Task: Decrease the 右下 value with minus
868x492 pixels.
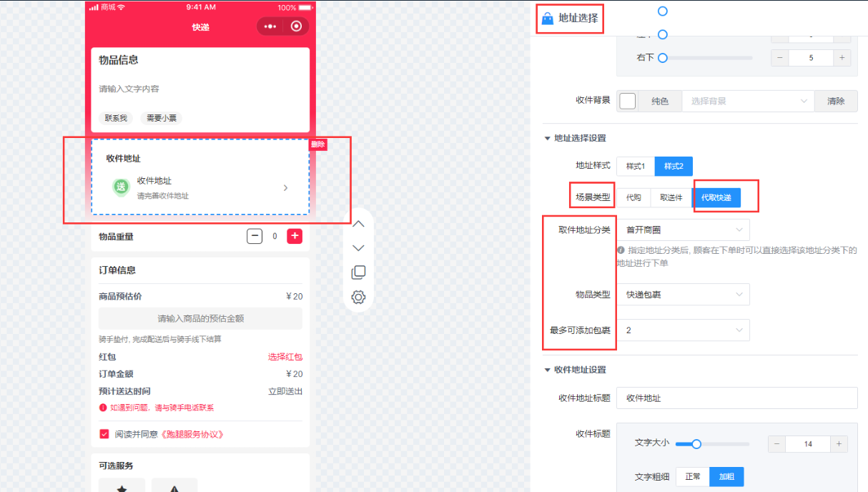Action: 780,58
